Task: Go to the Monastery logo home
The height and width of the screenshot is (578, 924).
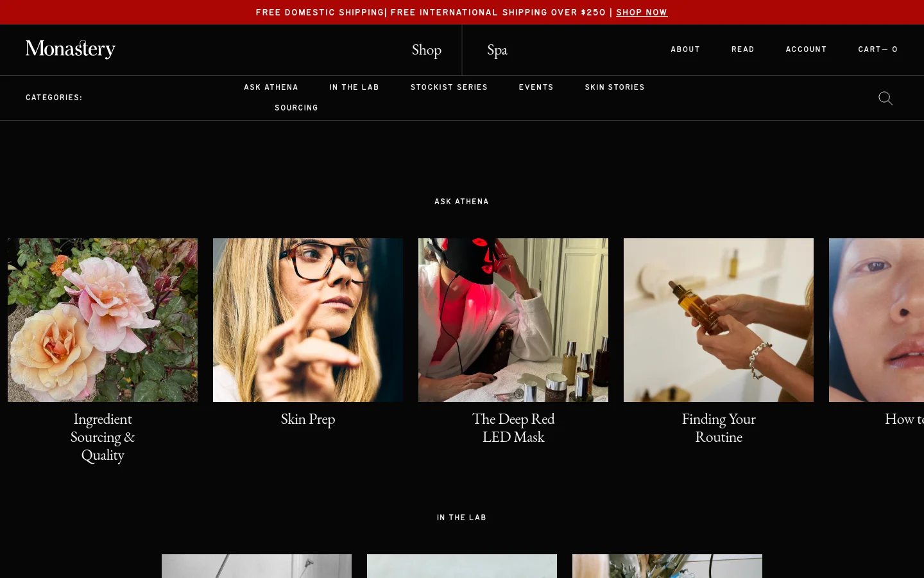Action: click(71, 49)
